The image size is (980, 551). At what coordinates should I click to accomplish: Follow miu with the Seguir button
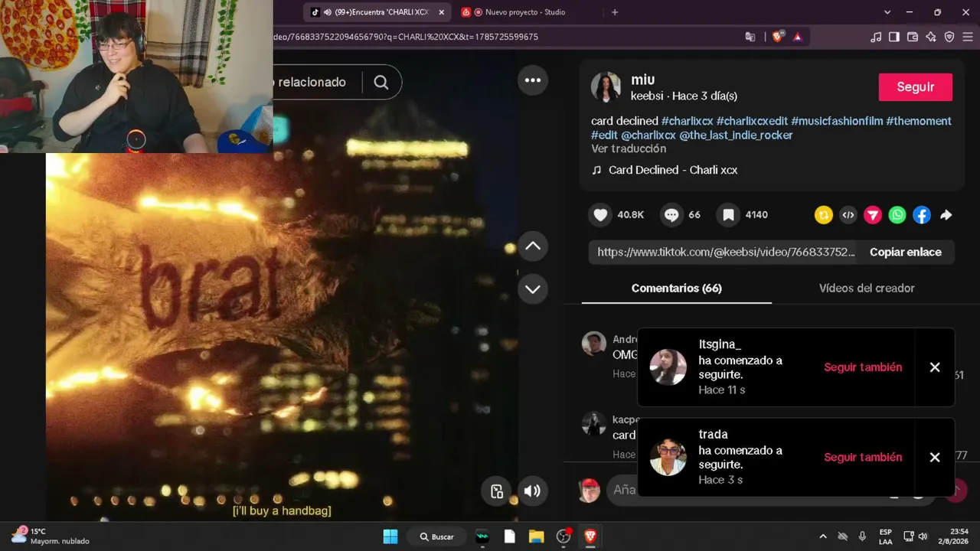coord(916,87)
